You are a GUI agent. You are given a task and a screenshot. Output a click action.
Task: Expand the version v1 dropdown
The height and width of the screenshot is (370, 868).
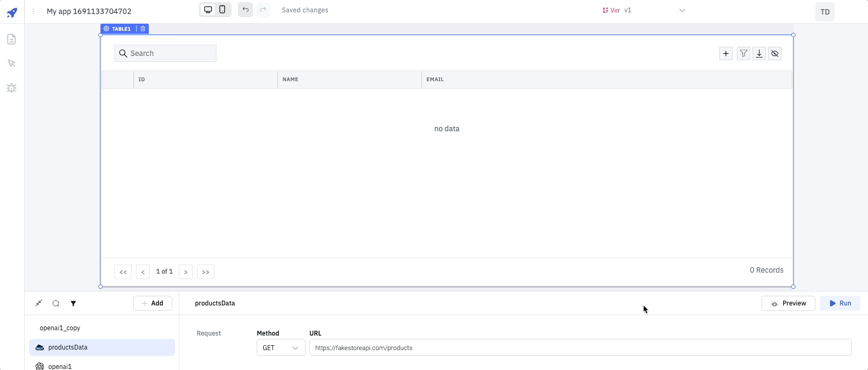tap(682, 10)
